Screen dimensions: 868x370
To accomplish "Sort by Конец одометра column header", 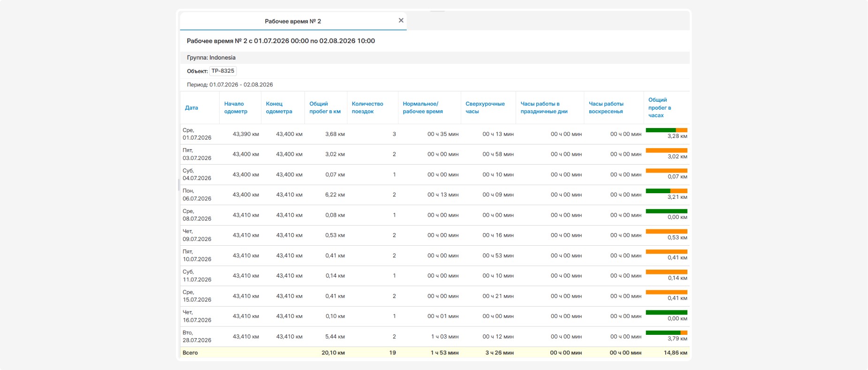I will 279,108.
